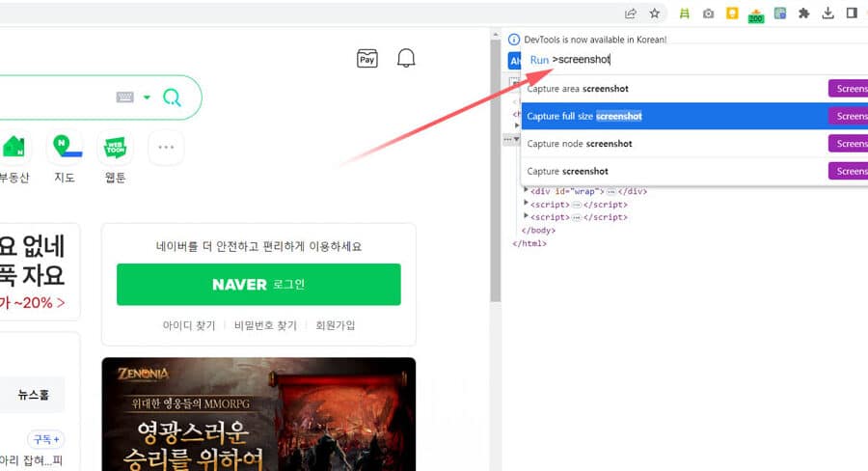
Task: Click the extension icon with 200 badge
Action: pyautogui.click(x=755, y=14)
